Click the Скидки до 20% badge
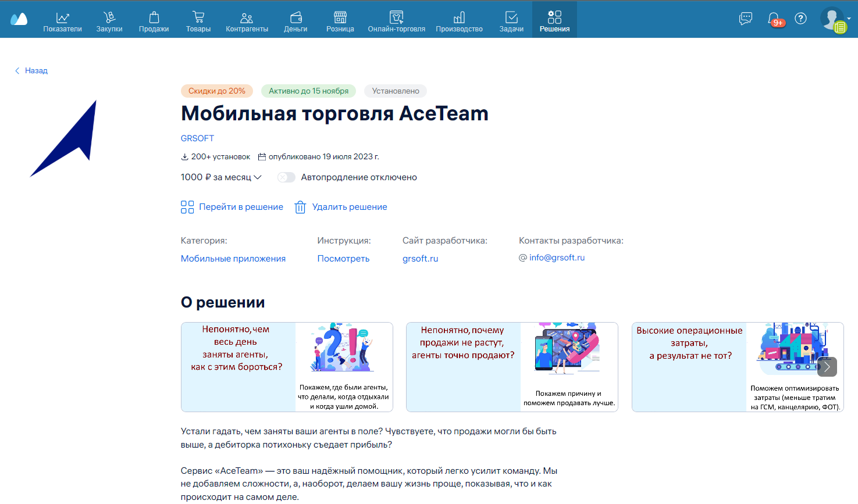Image resolution: width=858 pixels, height=504 pixels. point(217,91)
